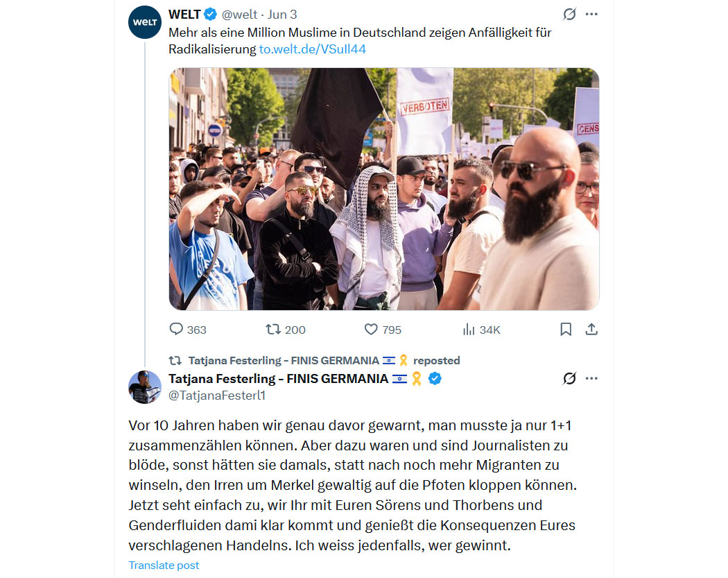Open the @TatjanaFesterl1 handle
728x578 pixels.
tap(217, 396)
